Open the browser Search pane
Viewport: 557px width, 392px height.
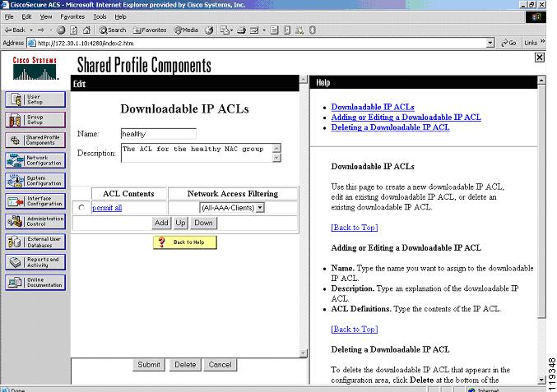coord(113,30)
